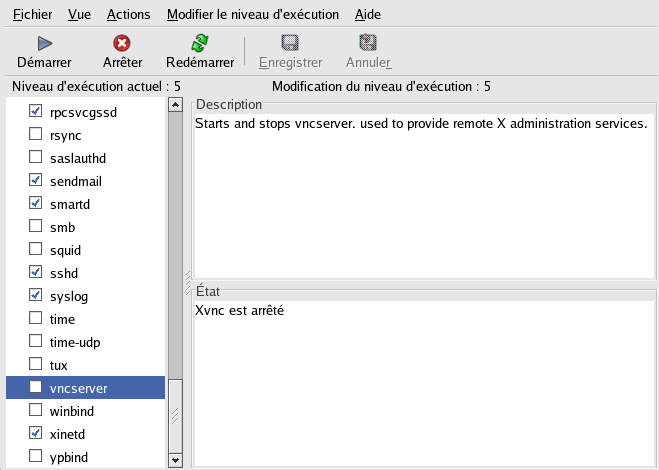The image size is (659, 470).
Task: Open the Fichier menu
Action: (32, 15)
